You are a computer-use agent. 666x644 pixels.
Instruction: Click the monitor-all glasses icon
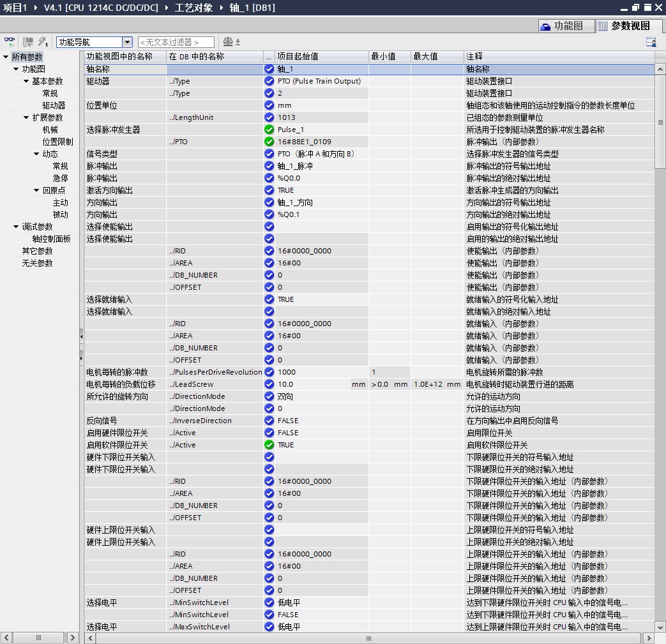pyautogui.click(x=10, y=41)
